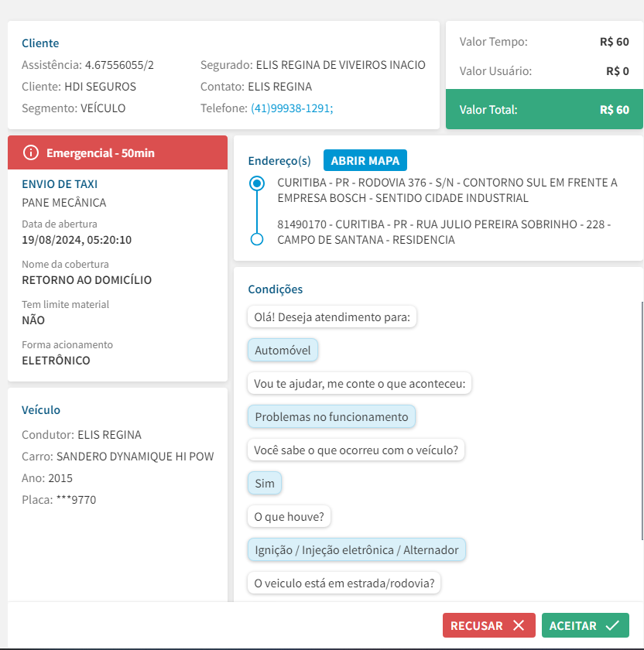Click the Automóvel answer bubble
644x650 pixels.
(283, 351)
